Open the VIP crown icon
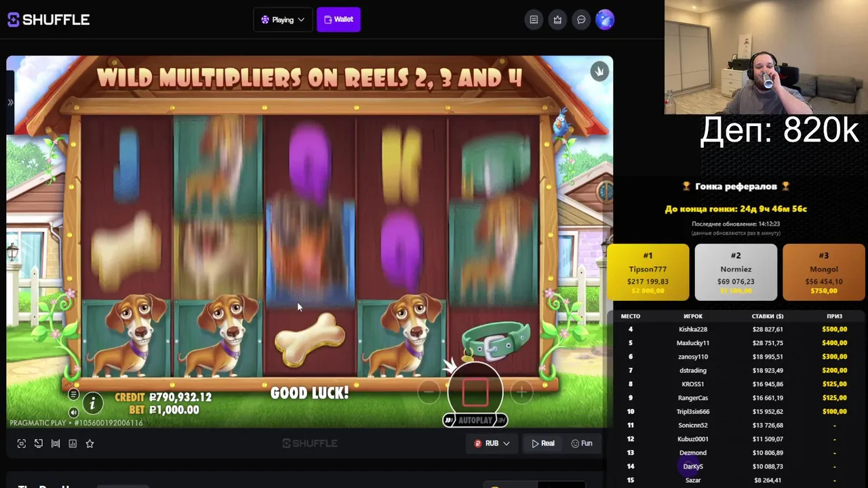This screenshot has width=868, height=488. pos(557,20)
